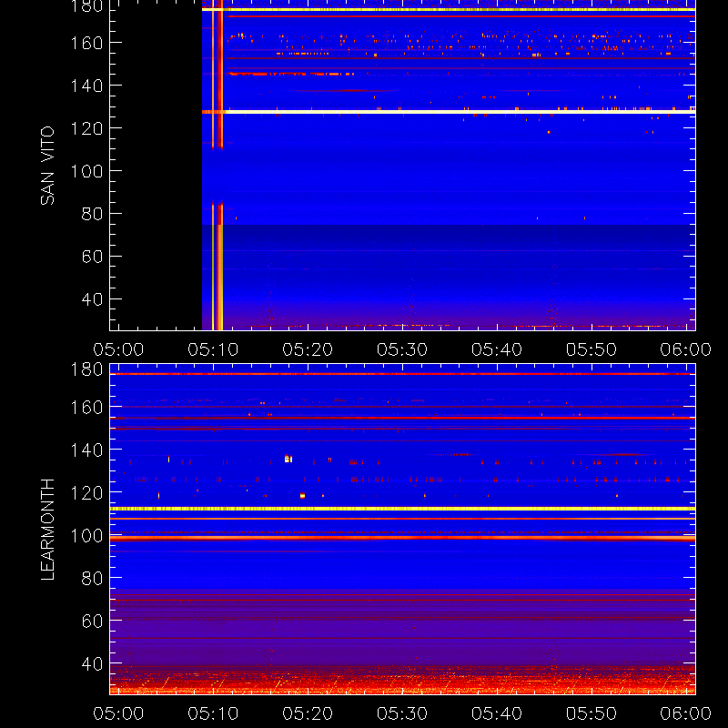Click the black no-data block in SAN VITO plot
Image resolution: width=728 pixels, height=728 pixels.
tap(156, 166)
